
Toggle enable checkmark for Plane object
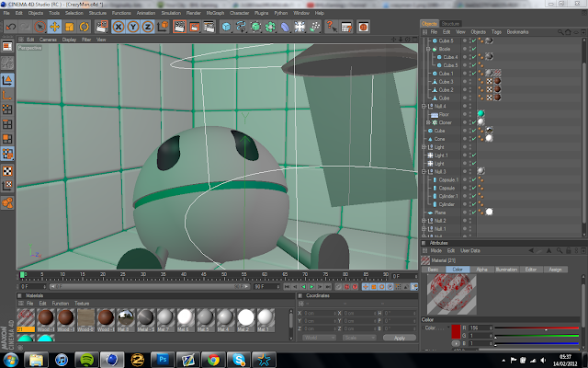pos(474,213)
